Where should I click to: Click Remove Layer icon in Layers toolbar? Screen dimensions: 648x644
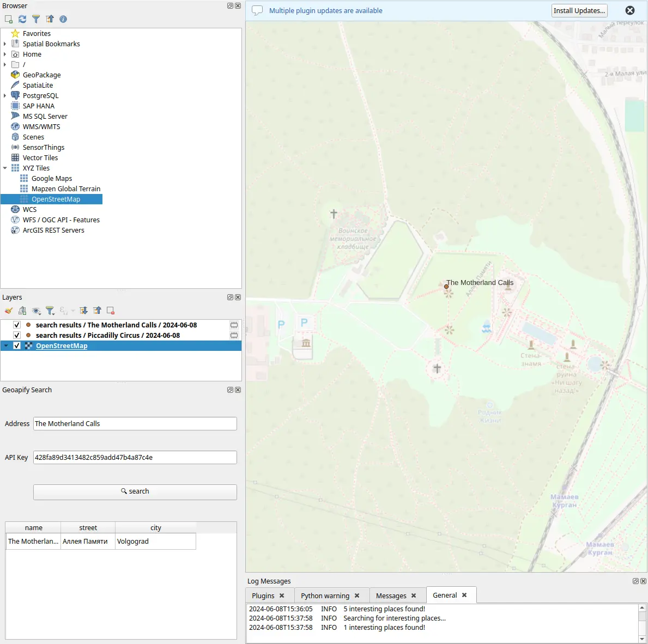pyautogui.click(x=111, y=311)
